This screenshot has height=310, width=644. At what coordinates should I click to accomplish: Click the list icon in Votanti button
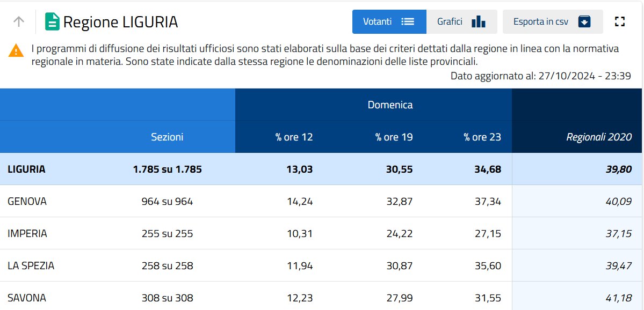coord(408,21)
